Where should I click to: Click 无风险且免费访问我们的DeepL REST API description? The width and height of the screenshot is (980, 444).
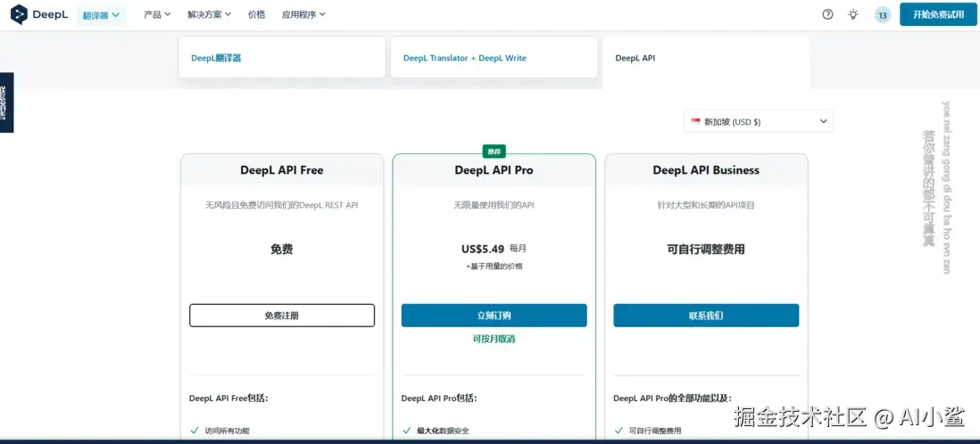pyautogui.click(x=282, y=205)
